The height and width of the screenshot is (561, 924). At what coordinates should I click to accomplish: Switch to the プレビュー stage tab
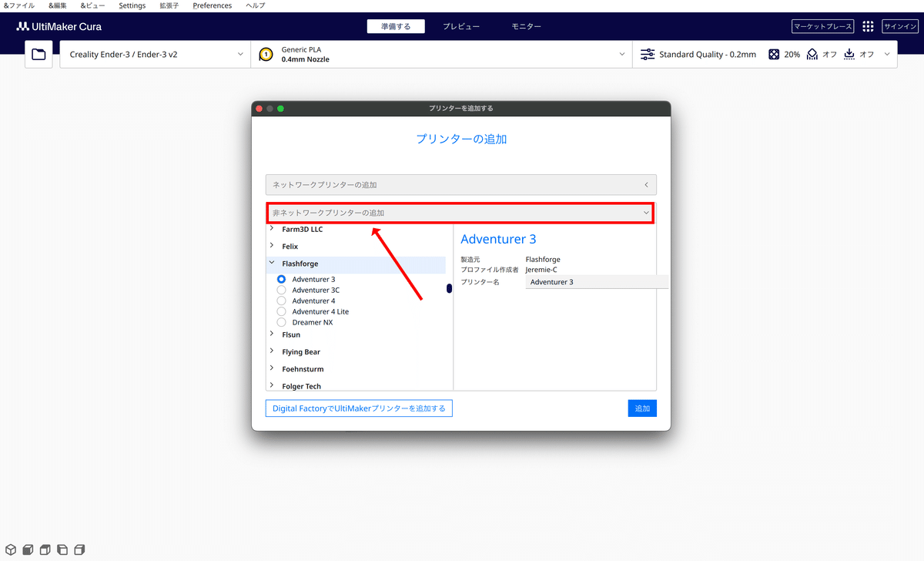461,26
